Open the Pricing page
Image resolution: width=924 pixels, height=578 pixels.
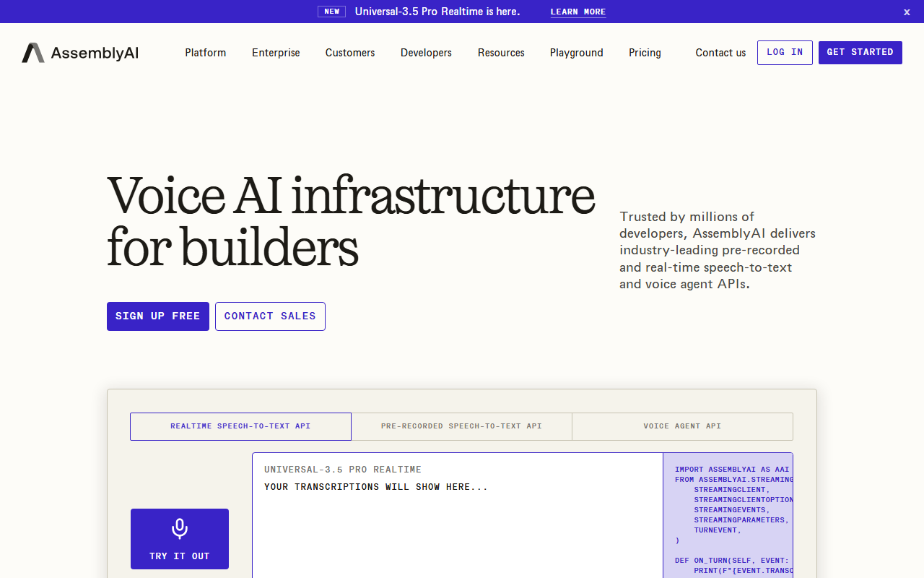coord(645,53)
